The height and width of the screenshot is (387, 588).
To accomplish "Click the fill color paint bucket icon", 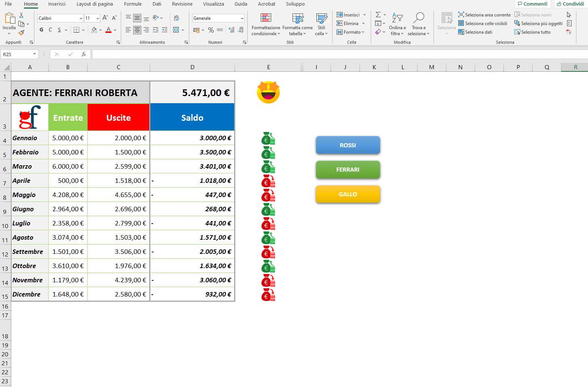I will pyautogui.click(x=94, y=30).
